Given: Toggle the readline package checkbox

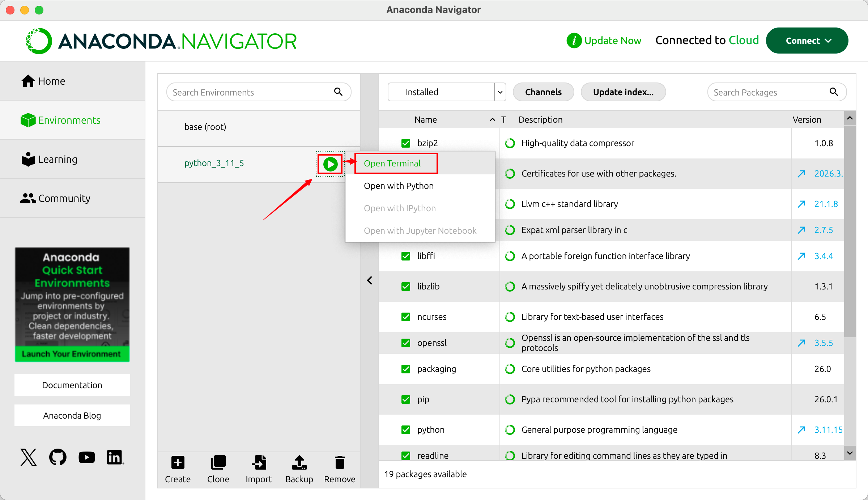Looking at the screenshot, I should tap(406, 455).
